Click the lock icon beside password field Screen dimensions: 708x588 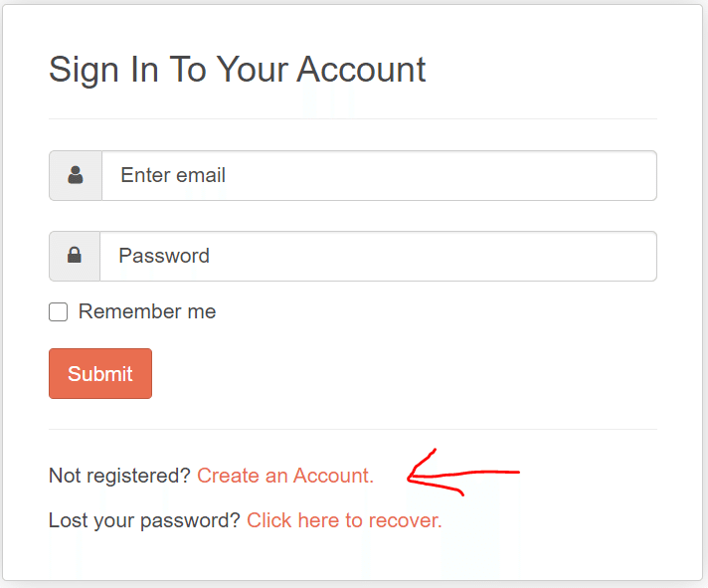coord(75,256)
